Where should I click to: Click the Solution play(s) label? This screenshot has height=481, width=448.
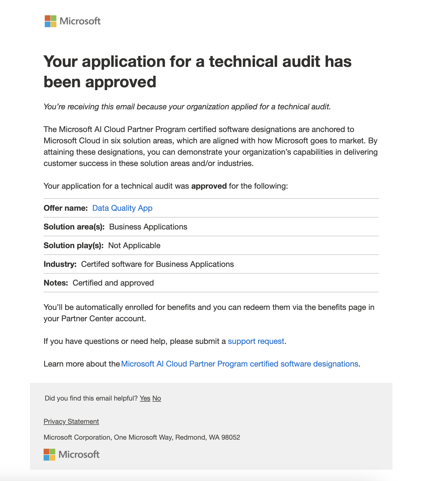pos(74,246)
